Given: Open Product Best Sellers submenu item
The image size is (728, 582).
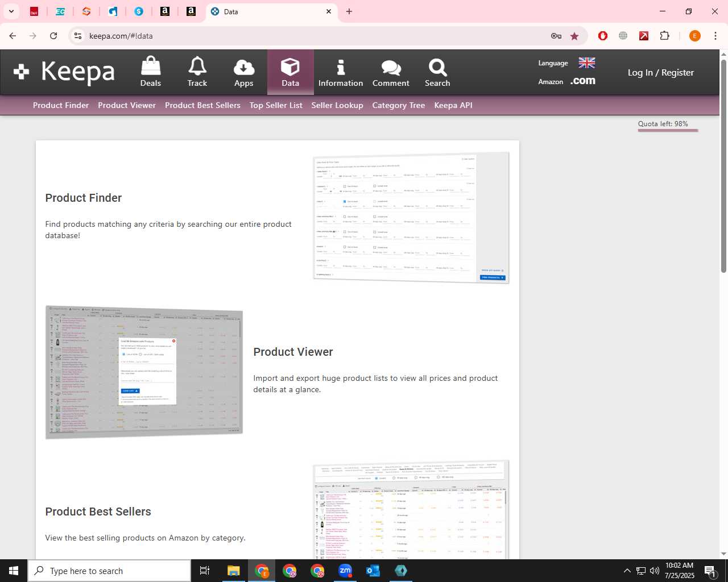Looking at the screenshot, I should pyautogui.click(x=202, y=105).
